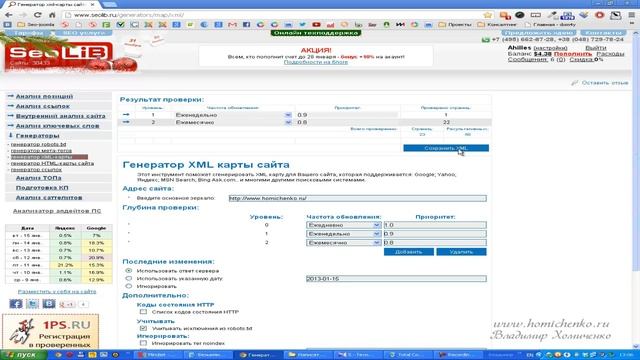640x360 pixels.
Task: Open the Chrome hamburger menu
Action: click(x=632, y=15)
